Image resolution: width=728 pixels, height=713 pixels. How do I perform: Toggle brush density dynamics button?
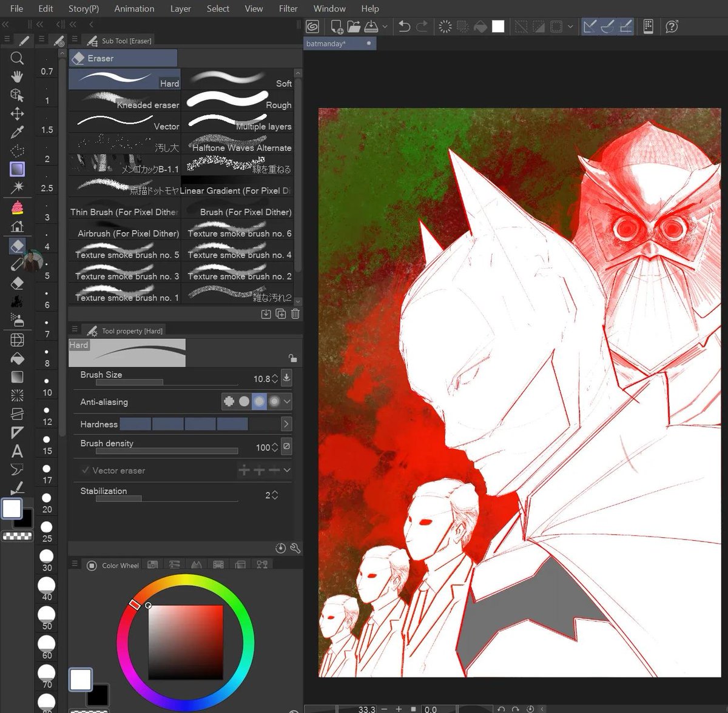286,446
